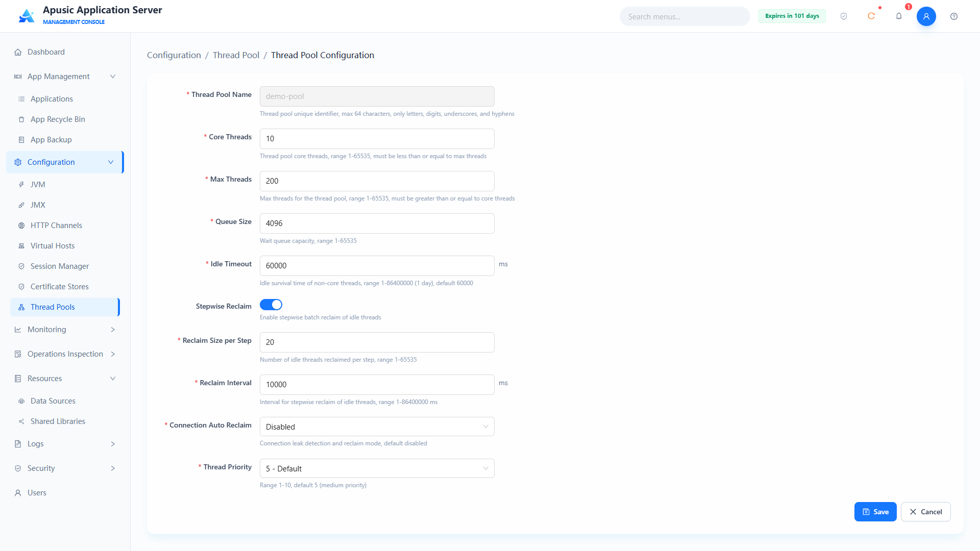Screen dimensions: 980x551
Task: Open Applications in the sidebar
Action: [x=65, y=99]
